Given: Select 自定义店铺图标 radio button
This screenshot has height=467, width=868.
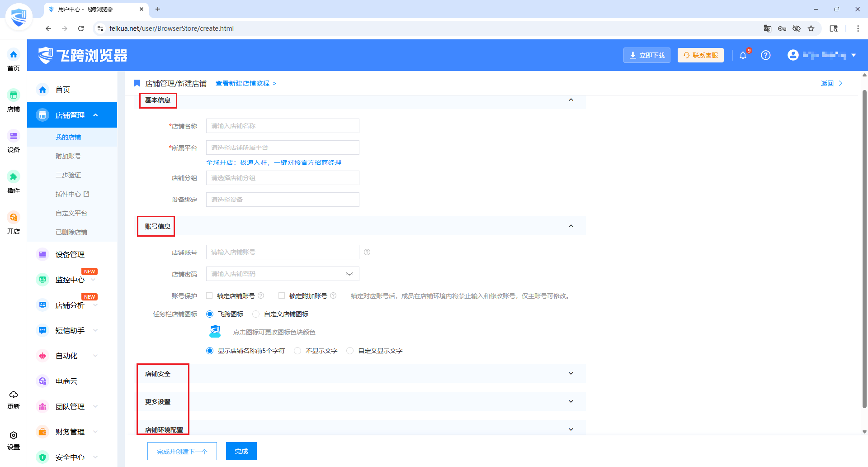Looking at the screenshot, I should (256, 314).
